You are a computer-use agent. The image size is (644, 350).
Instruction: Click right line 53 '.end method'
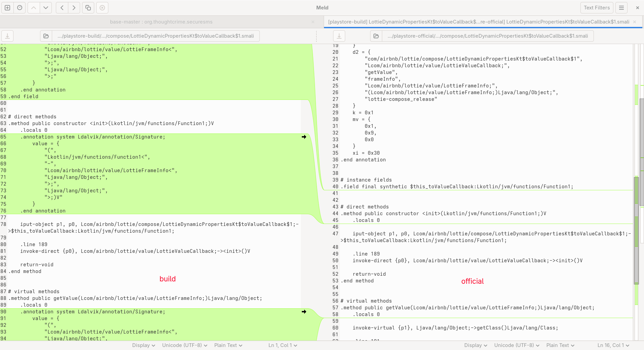(x=357, y=281)
